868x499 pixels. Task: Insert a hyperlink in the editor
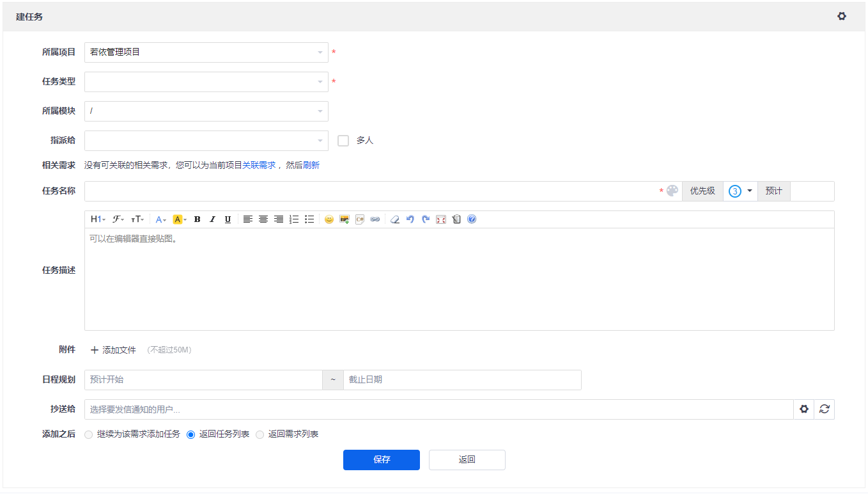(375, 219)
